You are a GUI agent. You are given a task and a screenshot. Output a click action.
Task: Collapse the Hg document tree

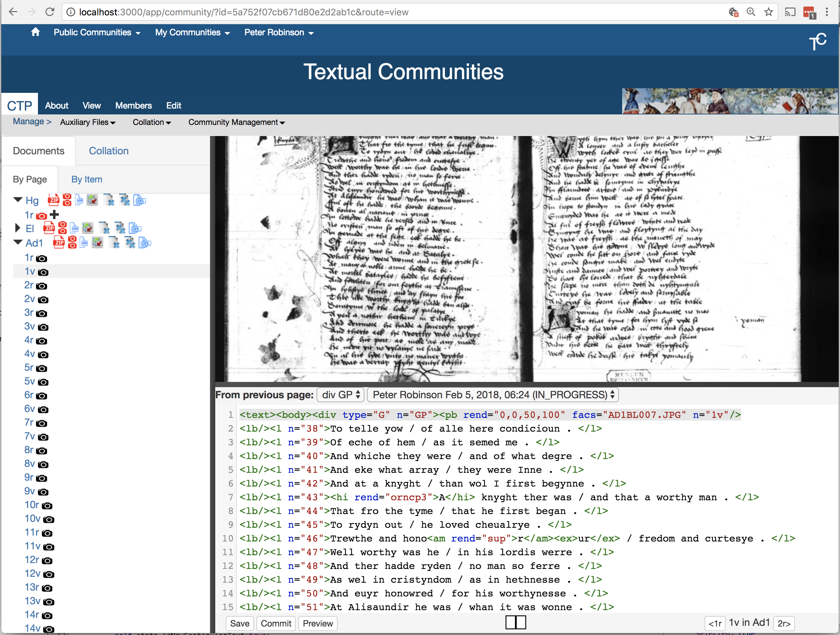(x=18, y=200)
